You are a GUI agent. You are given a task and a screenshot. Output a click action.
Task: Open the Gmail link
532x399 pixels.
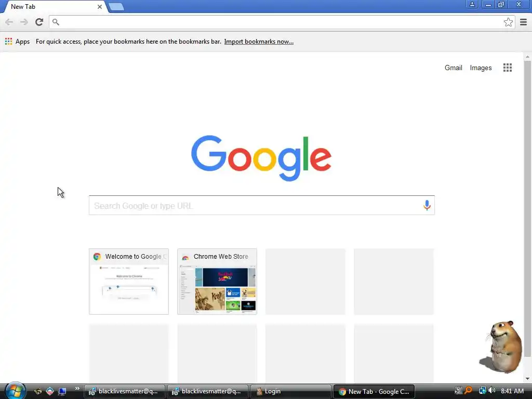pyautogui.click(x=453, y=68)
